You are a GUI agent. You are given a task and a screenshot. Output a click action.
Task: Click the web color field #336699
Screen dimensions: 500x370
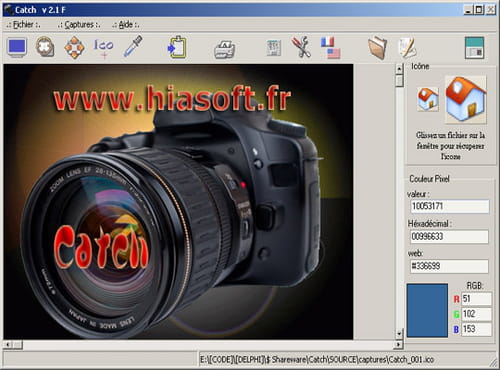coord(449,266)
